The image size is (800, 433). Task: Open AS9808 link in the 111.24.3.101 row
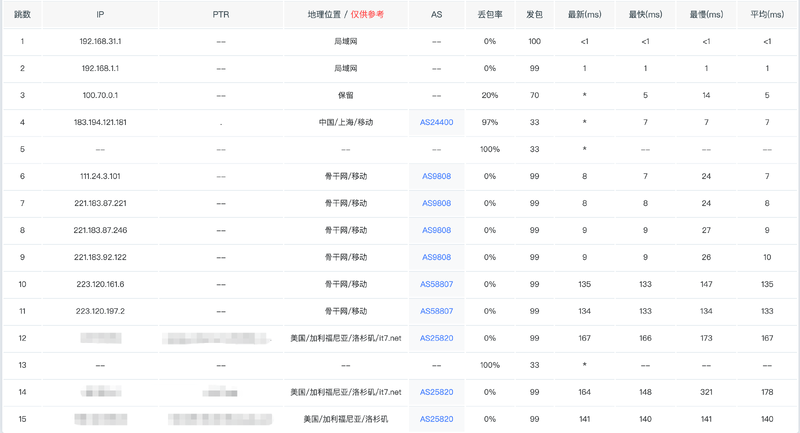[436, 176]
